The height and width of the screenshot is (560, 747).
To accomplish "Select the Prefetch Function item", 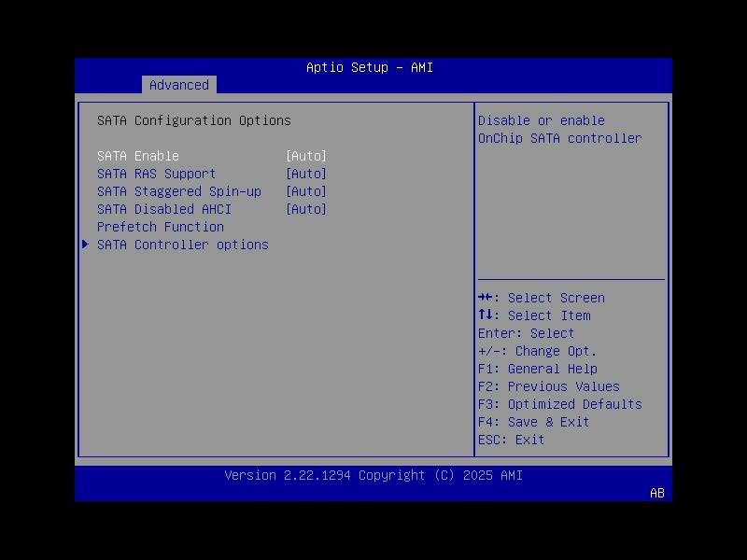I will click(161, 227).
